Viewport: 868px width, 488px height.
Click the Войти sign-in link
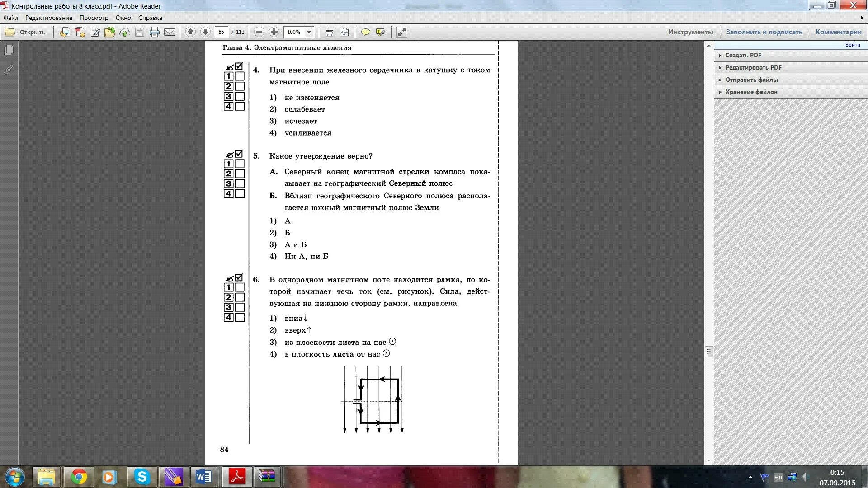[852, 45]
